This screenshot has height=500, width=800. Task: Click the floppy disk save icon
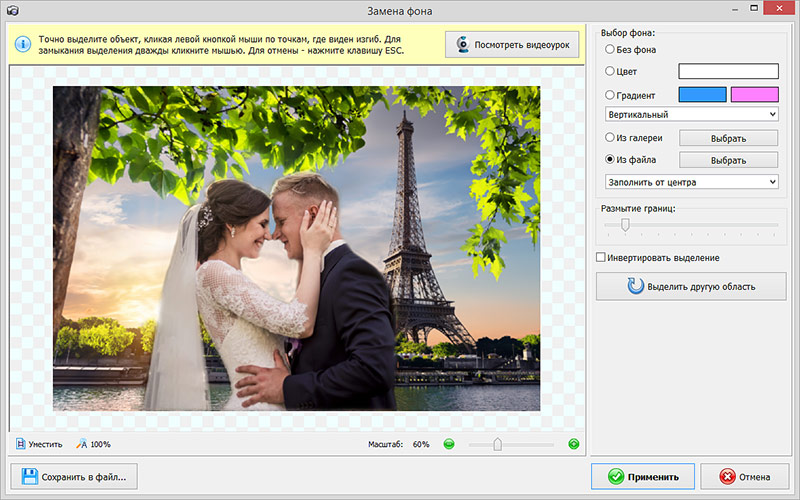click(x=30, y=477)
